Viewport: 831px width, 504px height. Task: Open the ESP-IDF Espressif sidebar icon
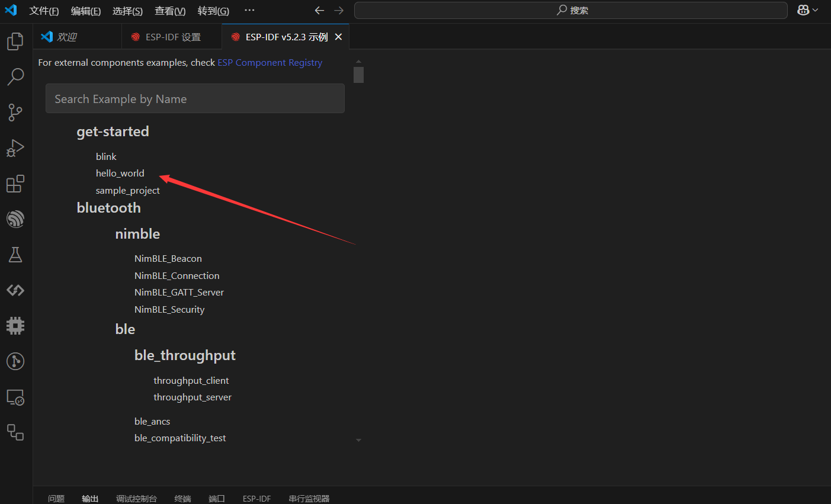pos(15,219)
